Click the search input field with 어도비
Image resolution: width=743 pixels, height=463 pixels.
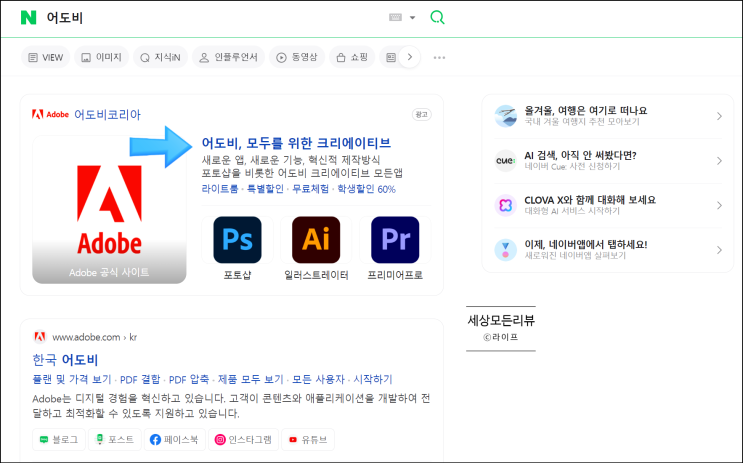(x=200, y=17)
